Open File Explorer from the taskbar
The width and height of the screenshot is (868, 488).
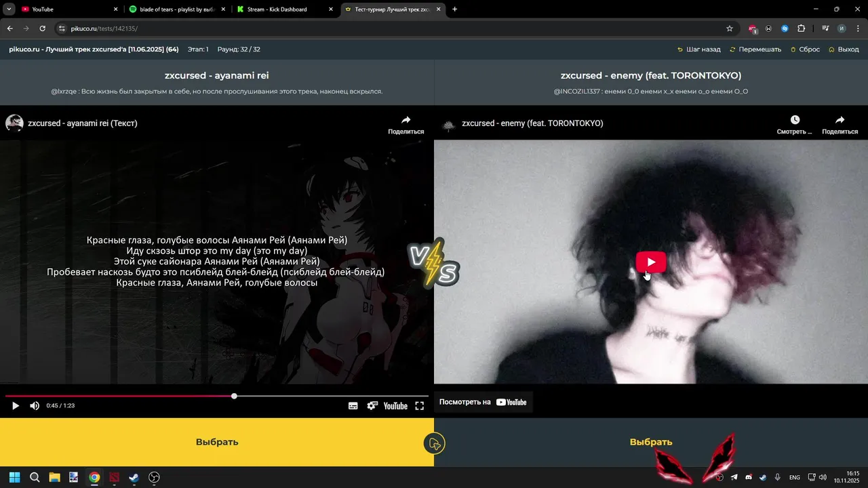(54, 477)
